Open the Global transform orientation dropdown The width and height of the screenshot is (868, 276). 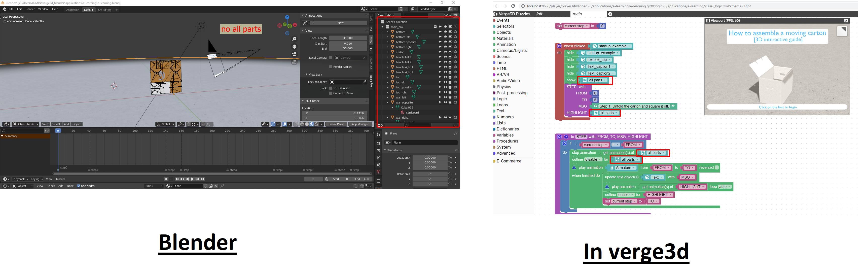coord(165,124)
